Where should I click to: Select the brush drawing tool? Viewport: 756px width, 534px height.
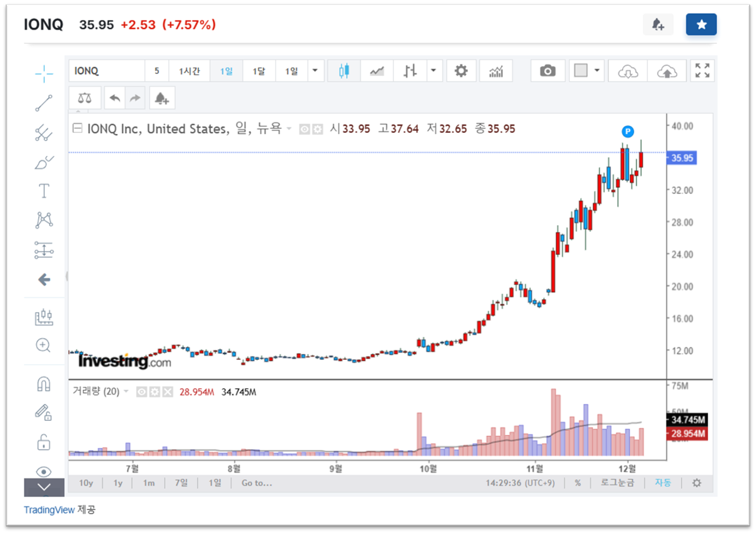[44, 162]
